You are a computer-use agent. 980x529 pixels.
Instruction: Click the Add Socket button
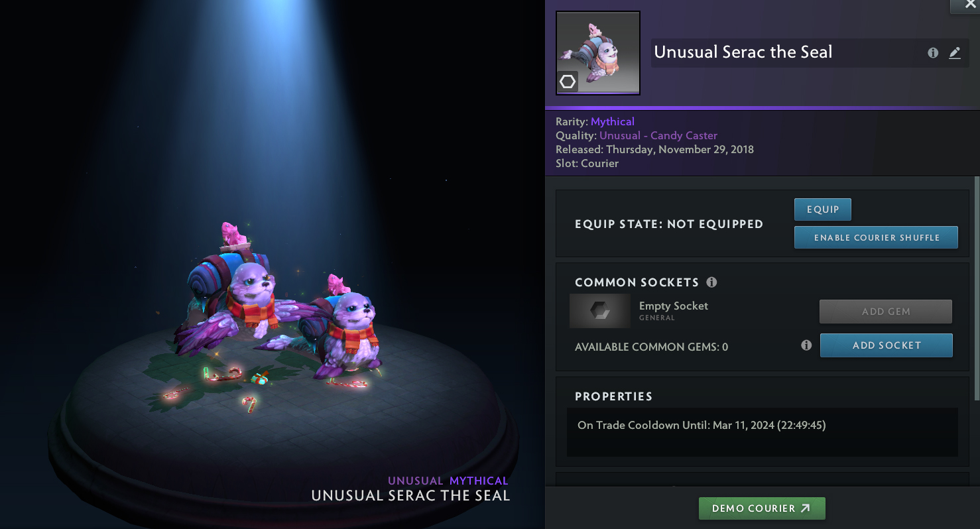tap(886, 345)
